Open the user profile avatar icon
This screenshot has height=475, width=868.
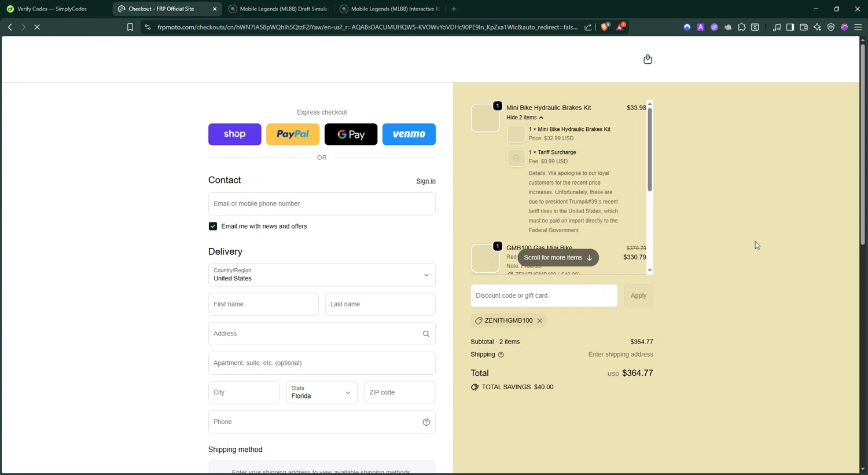tap(844, 27)
